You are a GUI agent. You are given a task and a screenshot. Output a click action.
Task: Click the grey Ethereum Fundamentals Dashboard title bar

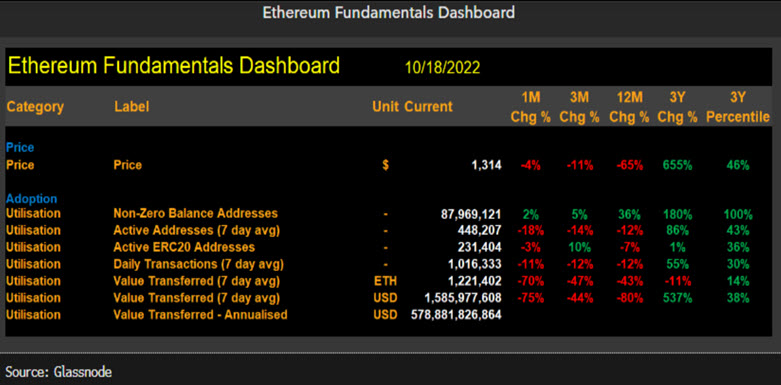coord(389,13)
